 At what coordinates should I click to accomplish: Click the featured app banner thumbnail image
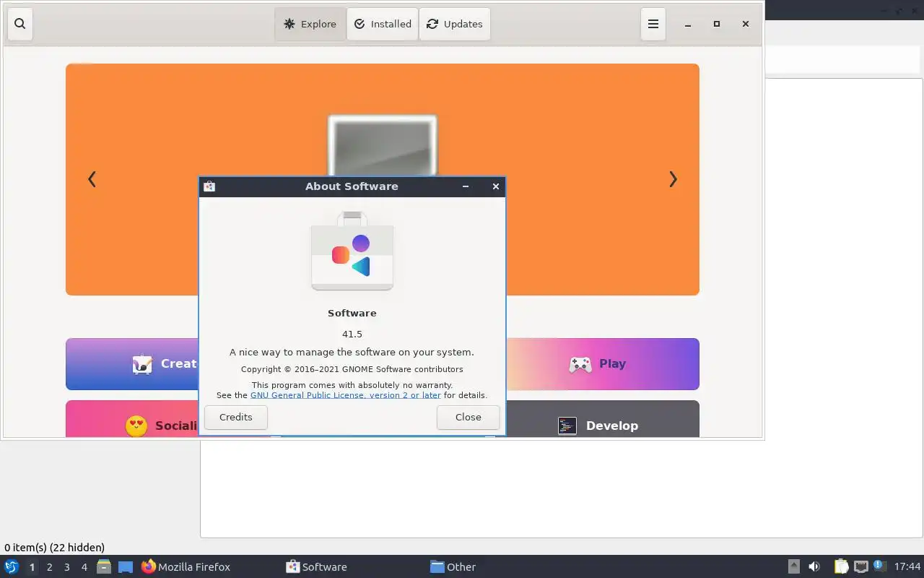[383, 145]
